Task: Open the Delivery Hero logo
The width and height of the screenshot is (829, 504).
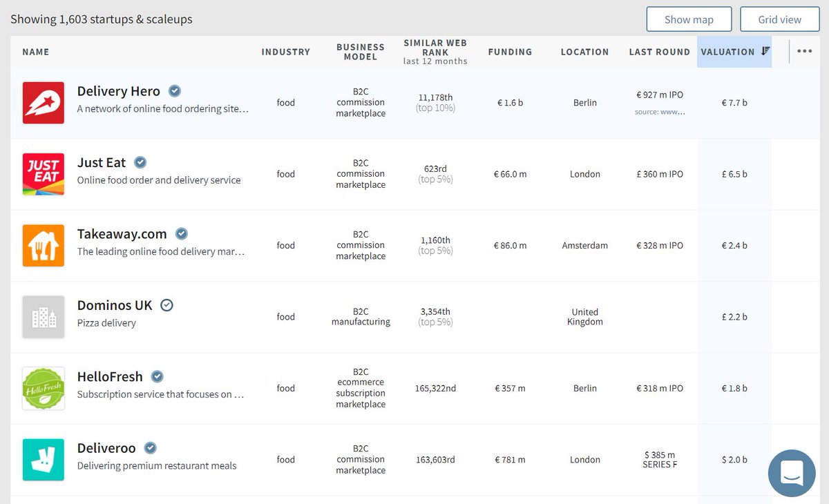Action: click(44, 103)
